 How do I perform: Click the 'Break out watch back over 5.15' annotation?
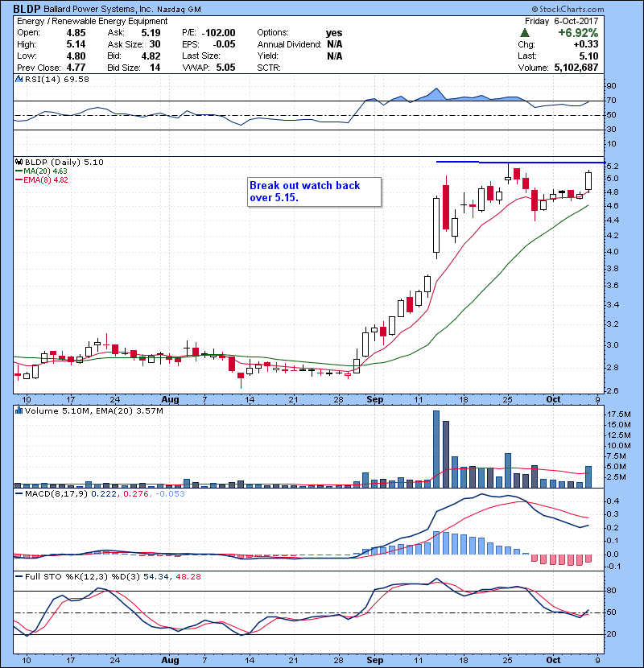coord(314,192)
